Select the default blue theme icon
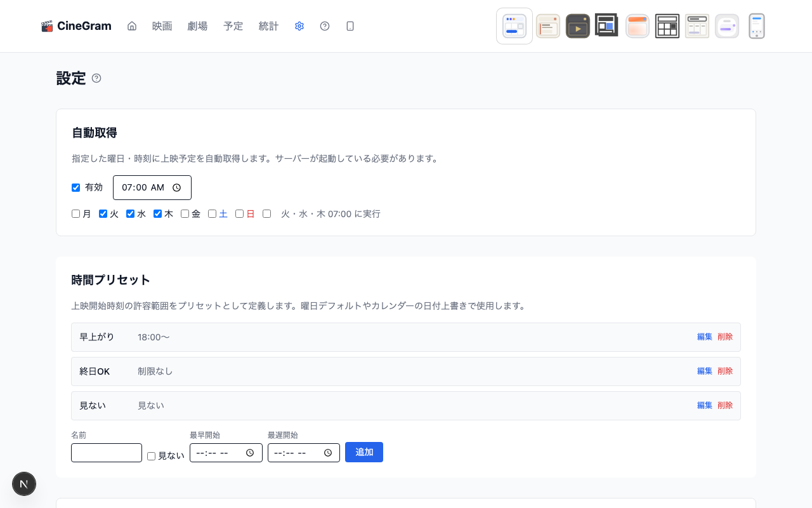The image size is (812, 508). tap(514, 25)
